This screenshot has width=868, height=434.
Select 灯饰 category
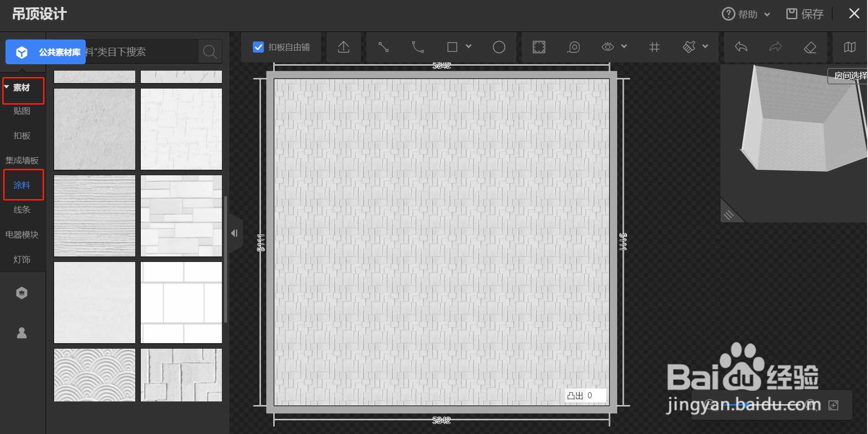22,260
